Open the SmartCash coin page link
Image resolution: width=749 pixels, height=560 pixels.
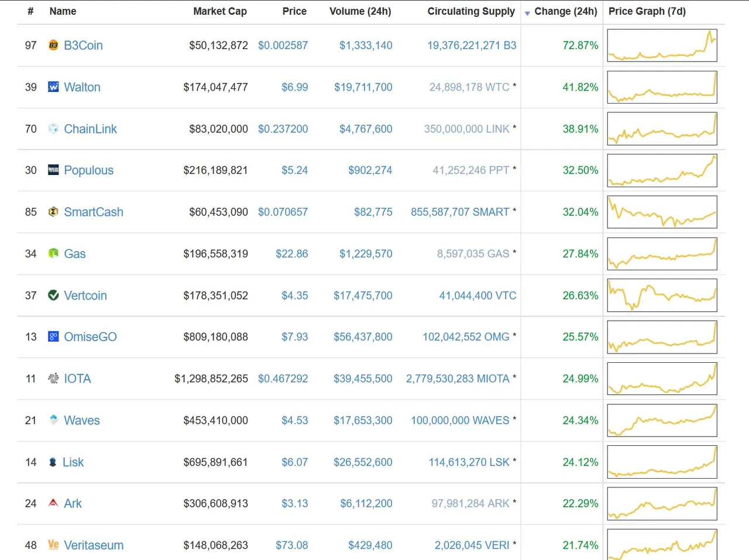pyautogui.click(x=94, y=212)
